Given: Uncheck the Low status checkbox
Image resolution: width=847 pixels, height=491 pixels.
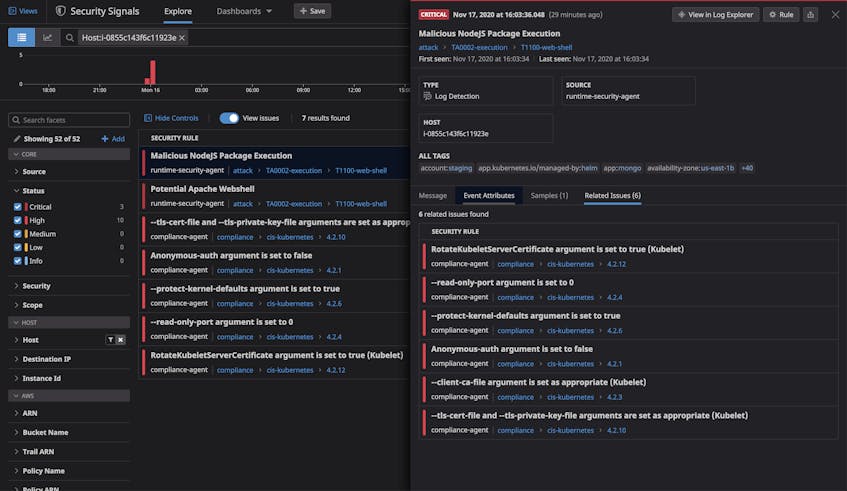Looking at the screenshot, I should (18, 247).
